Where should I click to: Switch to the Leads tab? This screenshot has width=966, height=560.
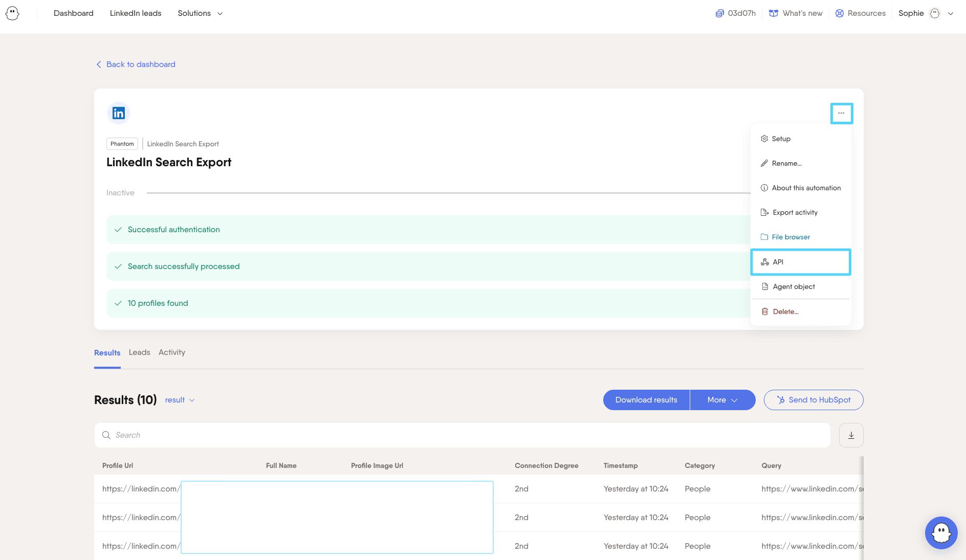(x=140, y=352)
